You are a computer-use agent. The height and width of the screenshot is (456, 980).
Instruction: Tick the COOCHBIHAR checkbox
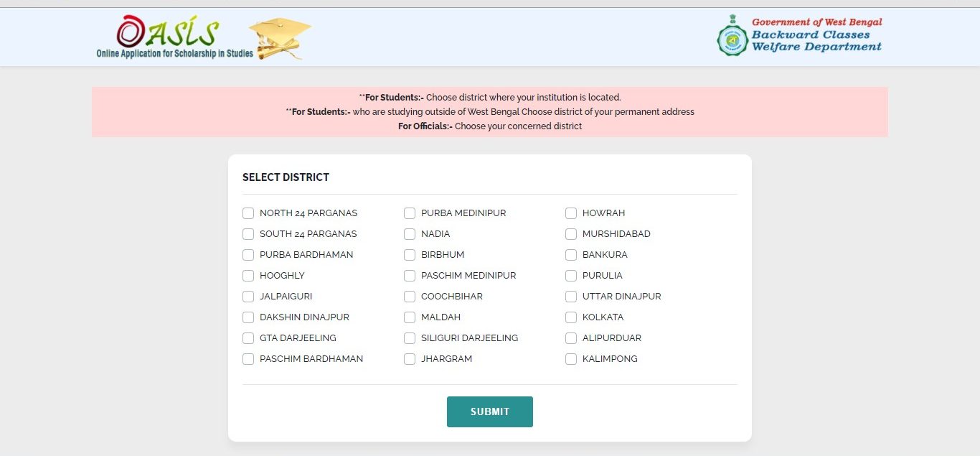(409, 296)
